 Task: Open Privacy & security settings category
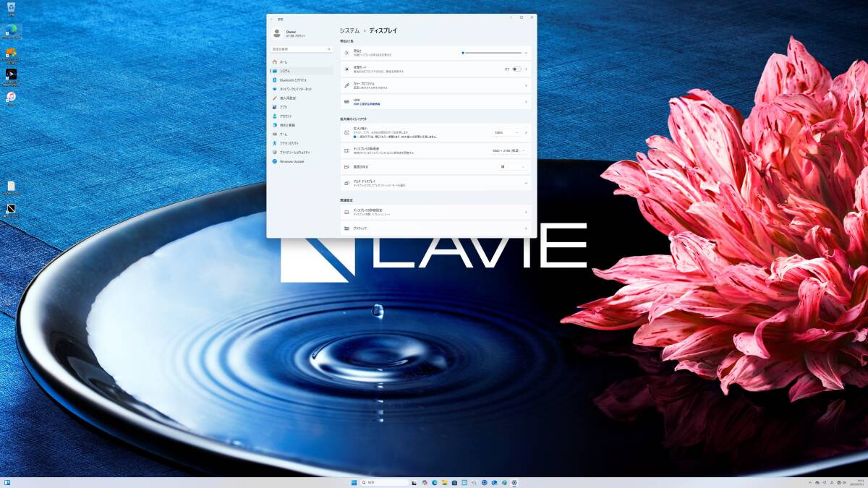point(301,153)
